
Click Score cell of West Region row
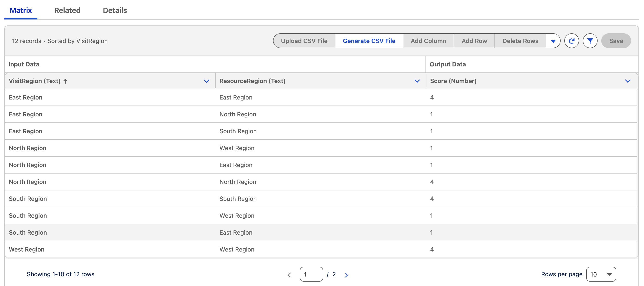(432, 249)
